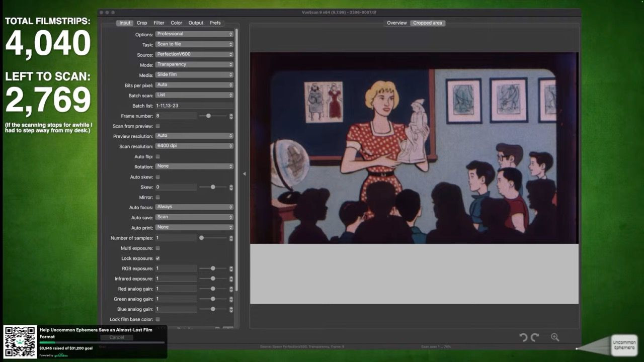
Task: Enable the Auto skew checkbox
Action: pyautogui.click(x=157, y=177)
